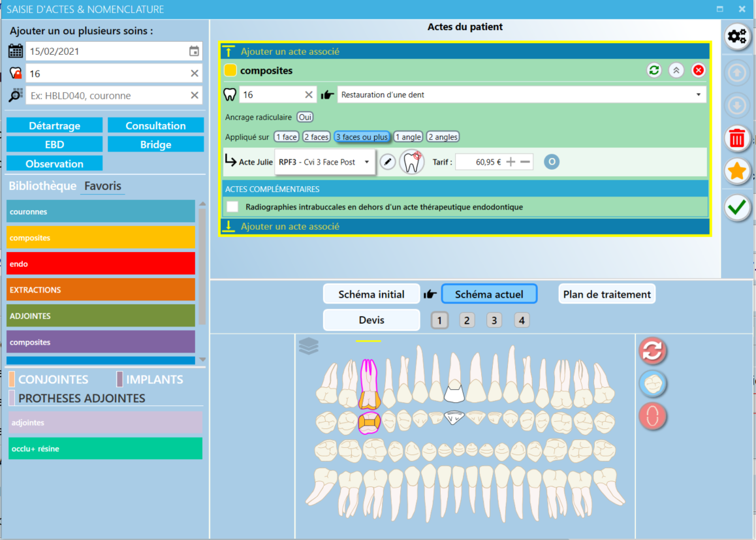This screenshot has width=756, height=540.
Task: Toggle the Ancrage radiculaire Oui option
Action: coord(305,117)
